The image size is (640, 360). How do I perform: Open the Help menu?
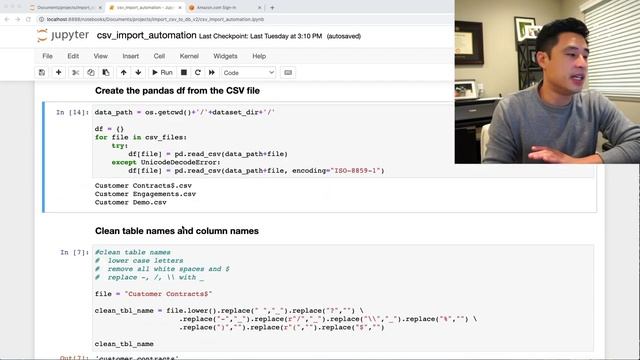click(259, 56)
